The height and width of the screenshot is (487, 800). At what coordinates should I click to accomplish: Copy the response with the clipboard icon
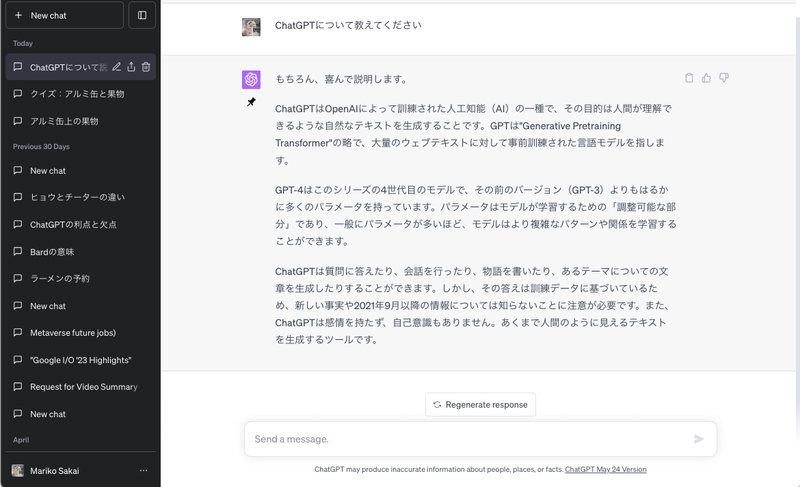pyautogui.click(x=689, y=78)
